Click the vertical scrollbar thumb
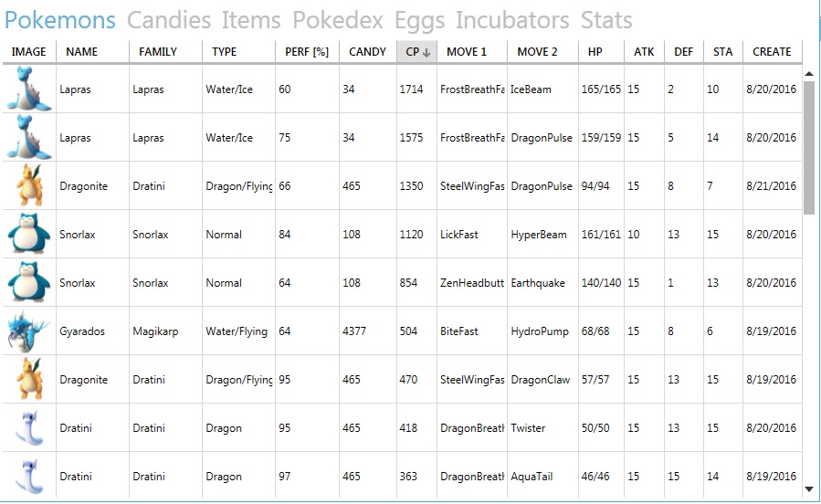Screen dimensions: 821x504 coord(809,148)
